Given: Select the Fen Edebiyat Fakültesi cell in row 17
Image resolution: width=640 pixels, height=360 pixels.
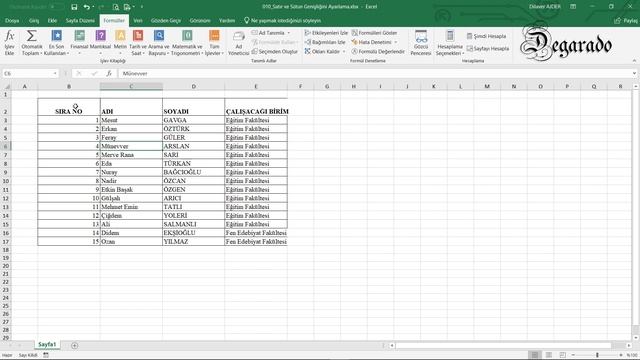Looking at the screenshot, I should point(256,242).
